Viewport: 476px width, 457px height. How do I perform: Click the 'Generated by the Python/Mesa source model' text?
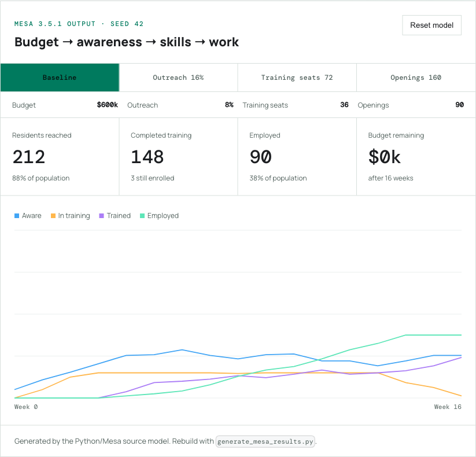[92, 441]
